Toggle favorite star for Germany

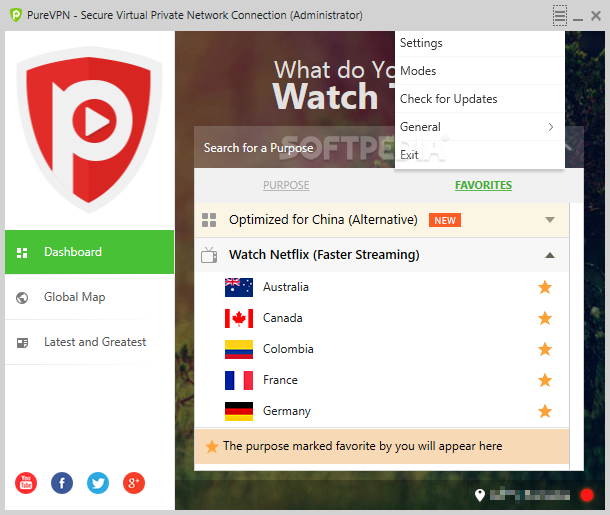545,411
